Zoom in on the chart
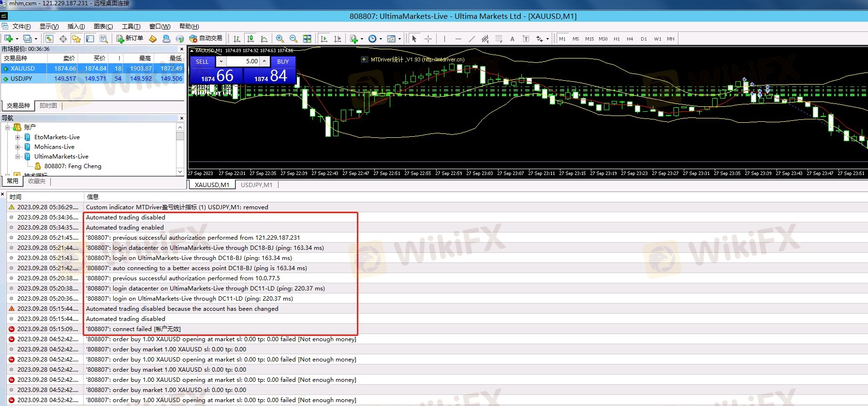 point(280,39)
